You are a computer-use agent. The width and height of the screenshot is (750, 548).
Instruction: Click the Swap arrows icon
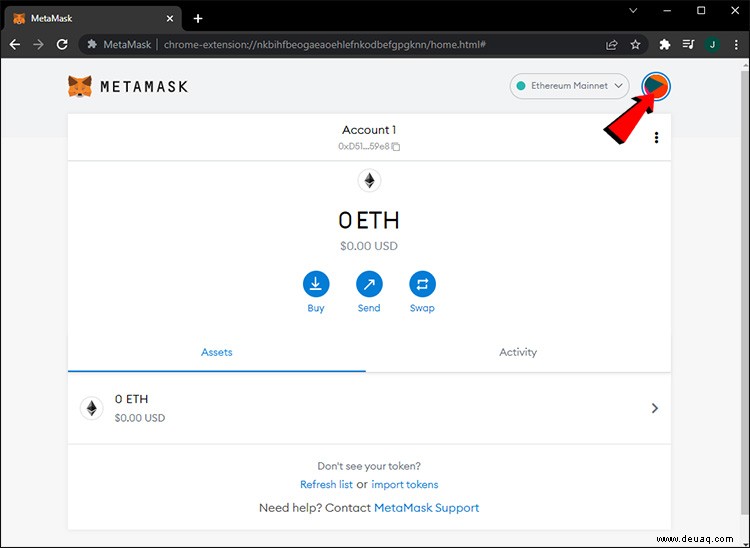coord(422,284)
